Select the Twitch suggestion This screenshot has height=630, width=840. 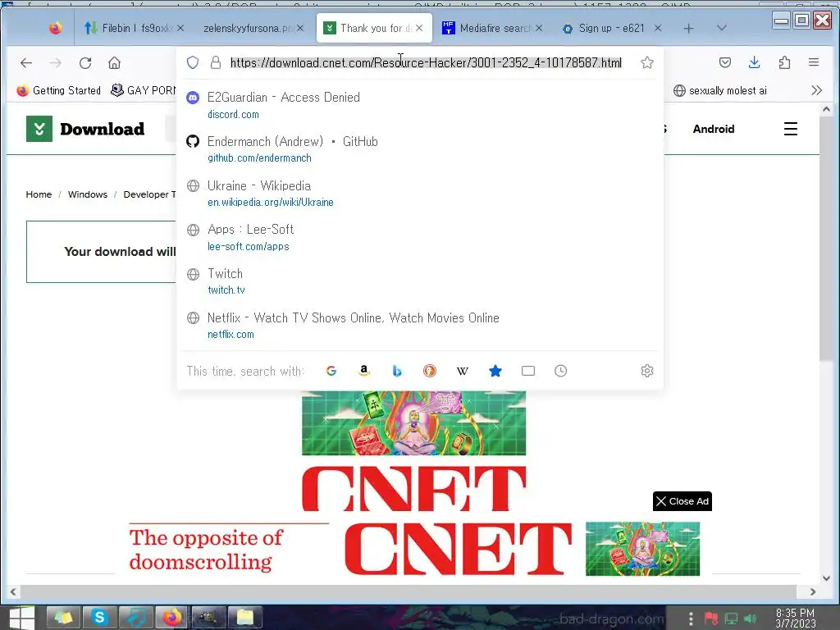pos(420,281)
